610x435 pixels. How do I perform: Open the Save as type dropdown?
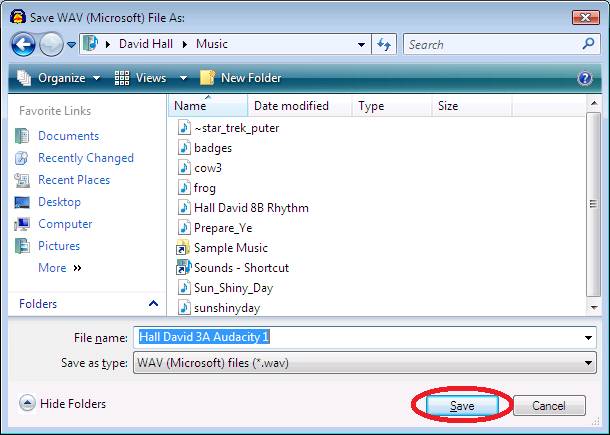pos(365,363)
